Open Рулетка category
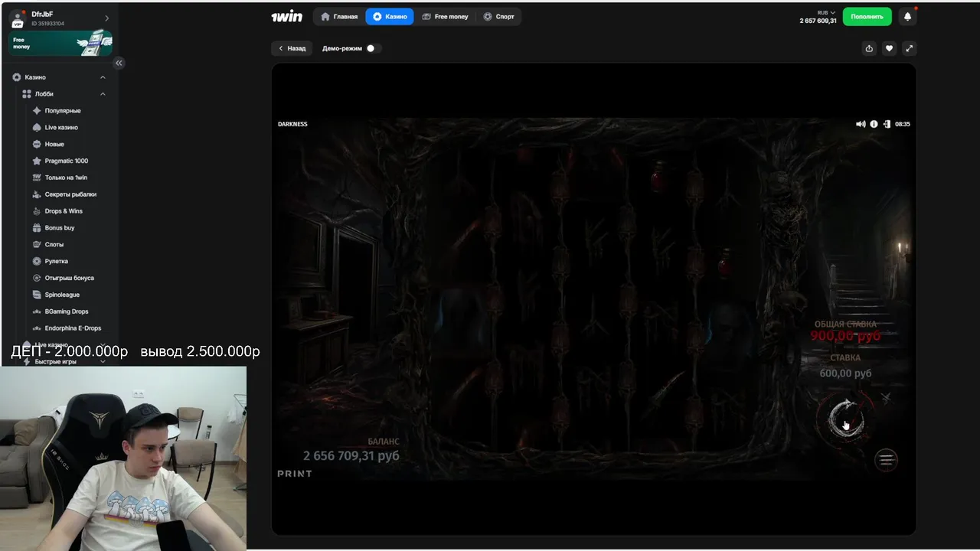 (x=56, y=262)
